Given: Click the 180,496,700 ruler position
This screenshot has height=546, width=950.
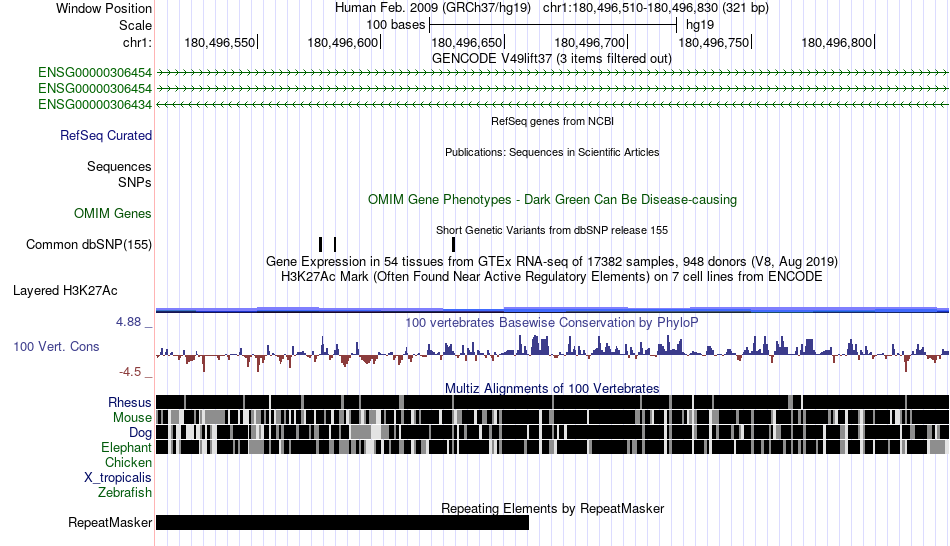Looking at the screenshot, I should pos(590,42).
